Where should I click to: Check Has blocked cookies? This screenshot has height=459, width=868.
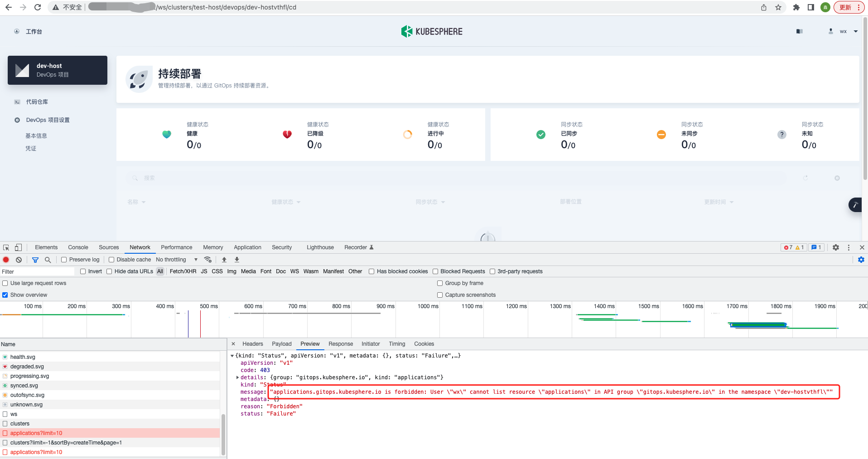(371, 271)
